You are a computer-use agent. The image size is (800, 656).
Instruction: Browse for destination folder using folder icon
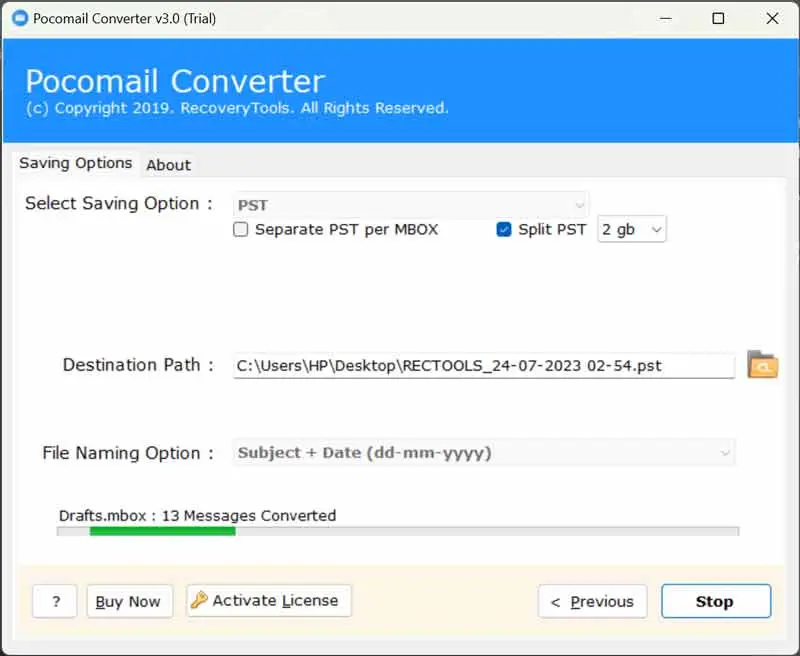pyautogui.click(x=762, y=365)
